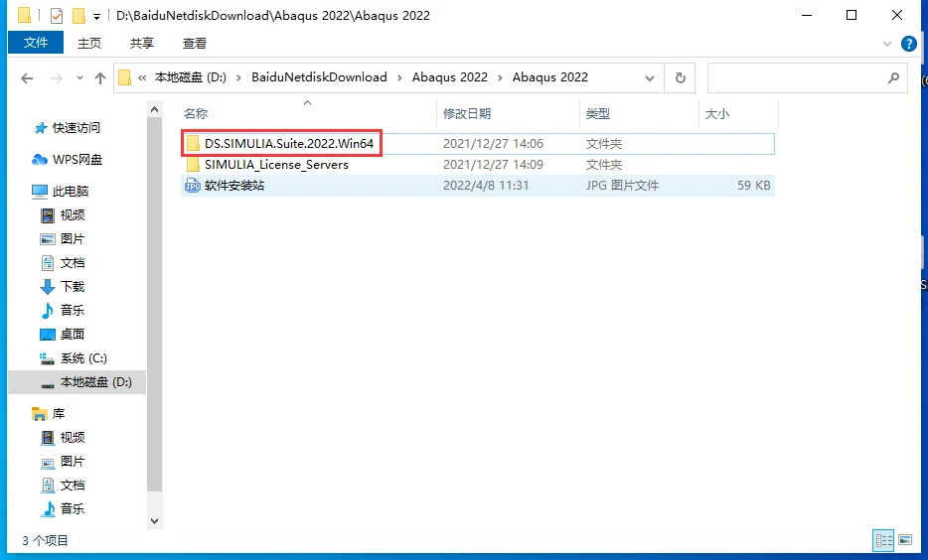This screenshot has height=560, width=928.
Task: Expand the recent locations dropdown arrow
Action: (x=79, y=78)
